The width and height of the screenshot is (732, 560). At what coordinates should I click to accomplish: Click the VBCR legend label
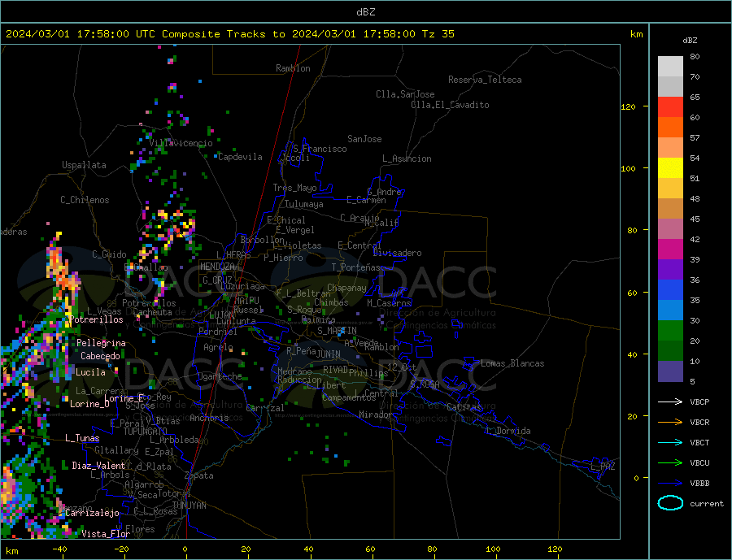coord(699,422)
